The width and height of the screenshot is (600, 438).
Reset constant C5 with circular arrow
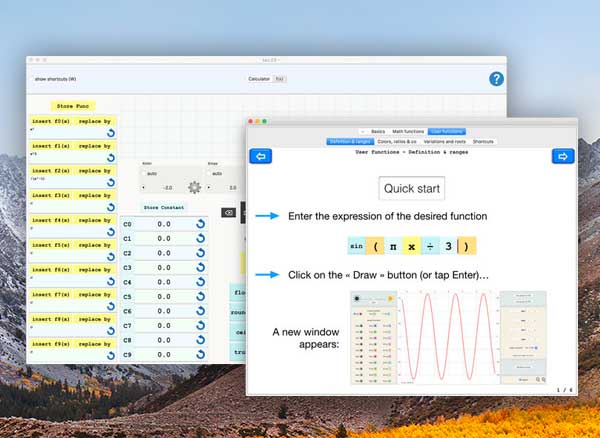click(201, 296)
